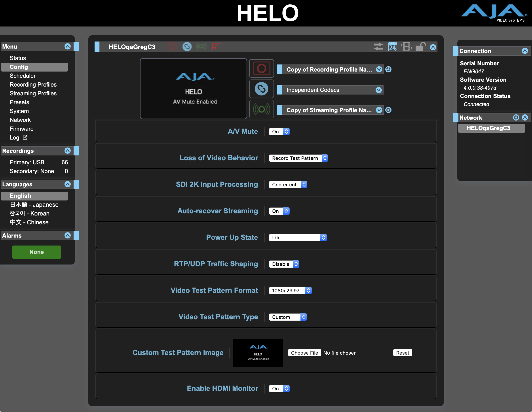Open Presets menu item
The width and height of the screenshot is (532, 412).
(x=19, y=102)
